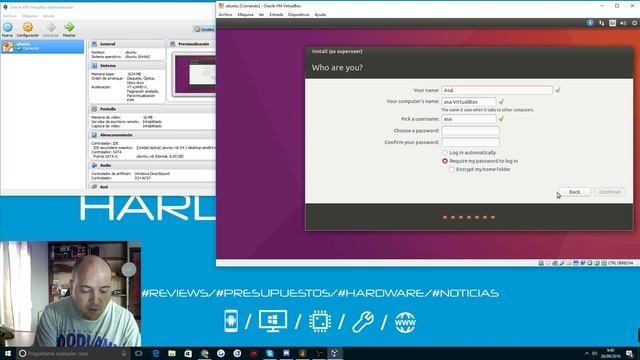Open the General section header
640x360 pixels.
pyautogui.click(x=127, y=44)
